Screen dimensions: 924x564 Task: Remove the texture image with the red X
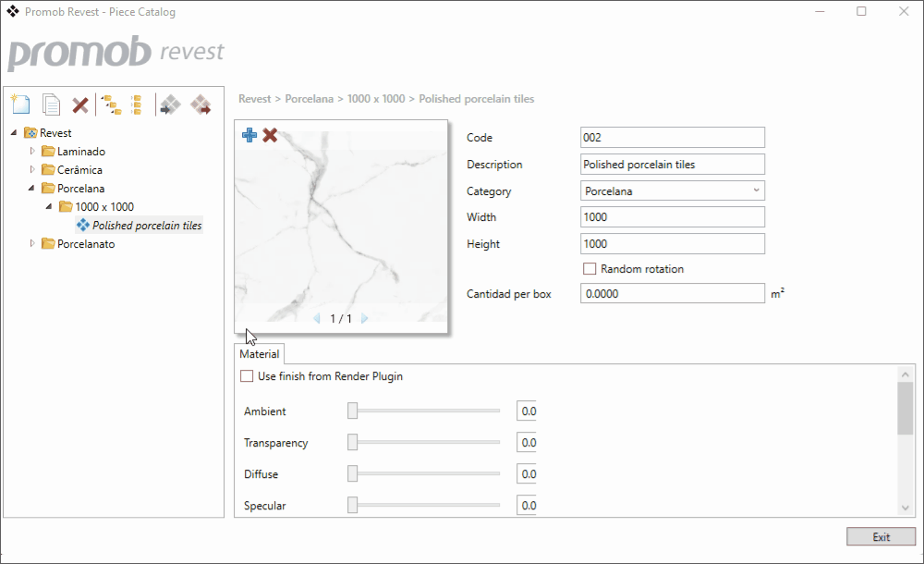point(270,136)
